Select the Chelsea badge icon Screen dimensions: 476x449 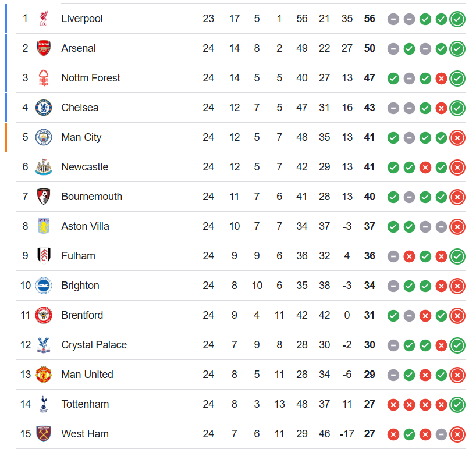coord(44,108)
